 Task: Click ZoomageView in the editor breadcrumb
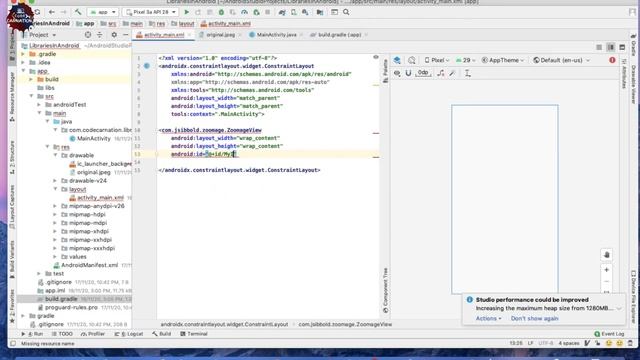[345, 324]
